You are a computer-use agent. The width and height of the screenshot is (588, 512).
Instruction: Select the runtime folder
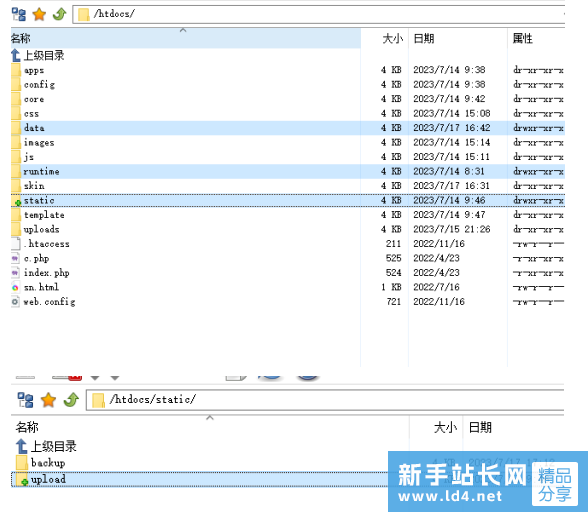click(288, 171)
